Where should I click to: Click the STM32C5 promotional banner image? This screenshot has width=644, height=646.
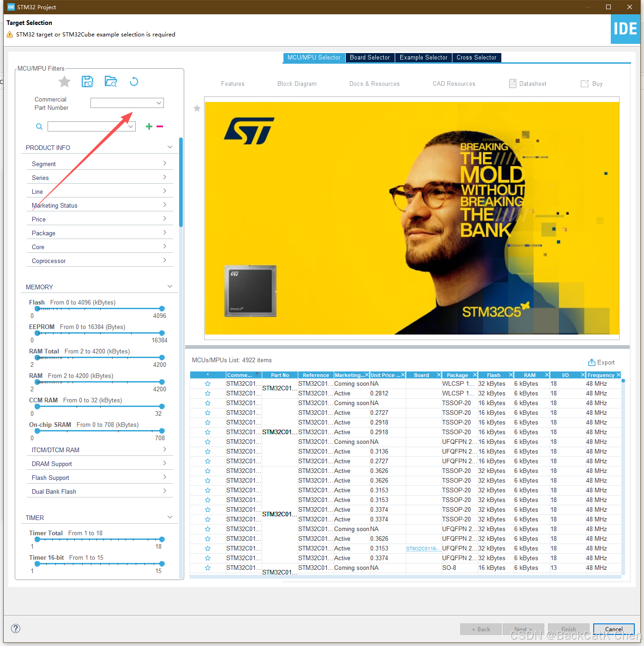tap(412, 218)
